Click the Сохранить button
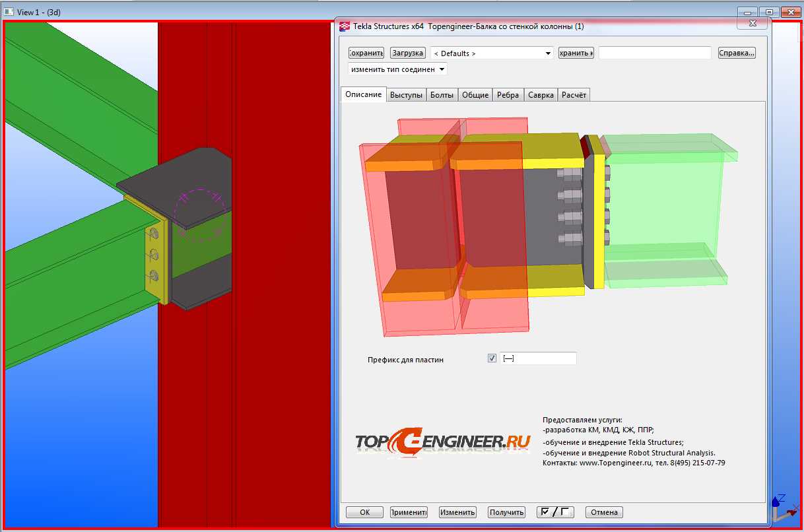 click(366, 53)
